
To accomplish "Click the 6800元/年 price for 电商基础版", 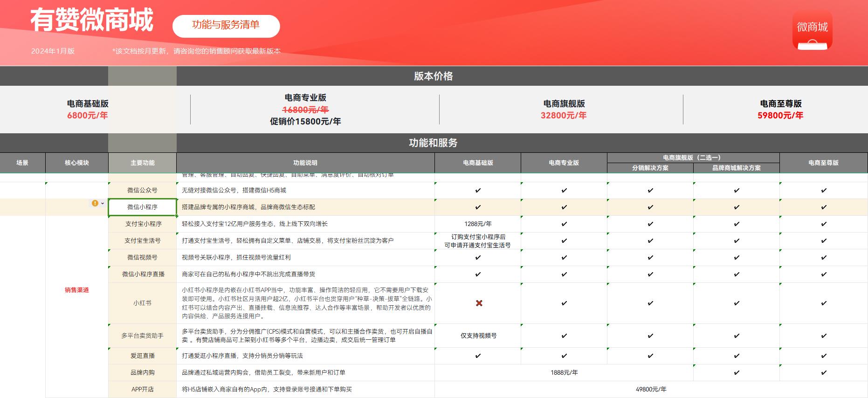I will coord(88,115).
